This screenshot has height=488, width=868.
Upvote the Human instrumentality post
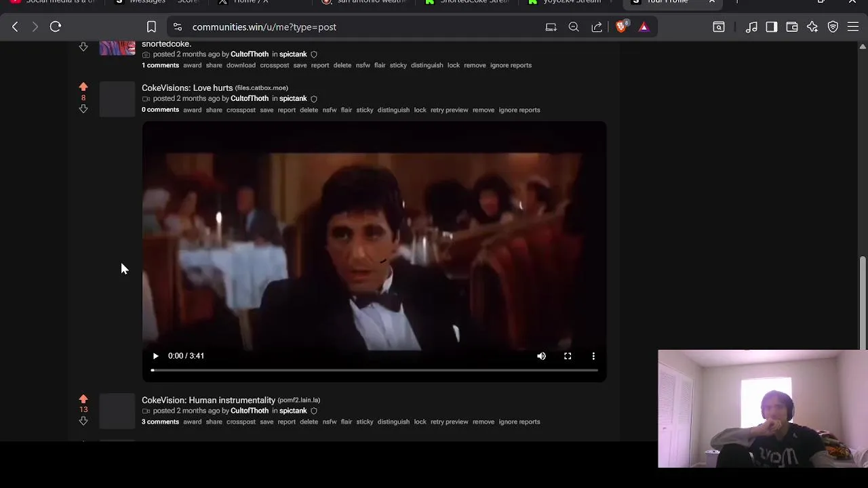click(x=83, y=399)
